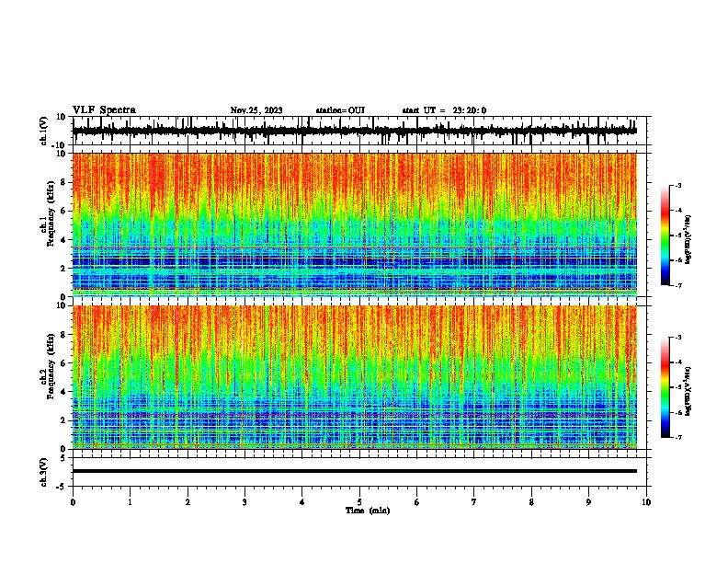
Task: Click the 'Time (min)' axis label
Action: pos(368,511)
